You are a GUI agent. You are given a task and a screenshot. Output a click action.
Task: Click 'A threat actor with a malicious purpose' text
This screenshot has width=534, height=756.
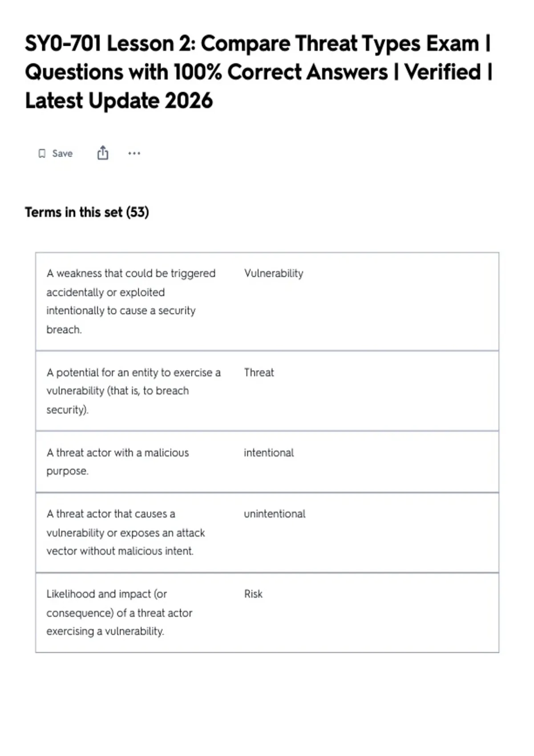point(117,462)
